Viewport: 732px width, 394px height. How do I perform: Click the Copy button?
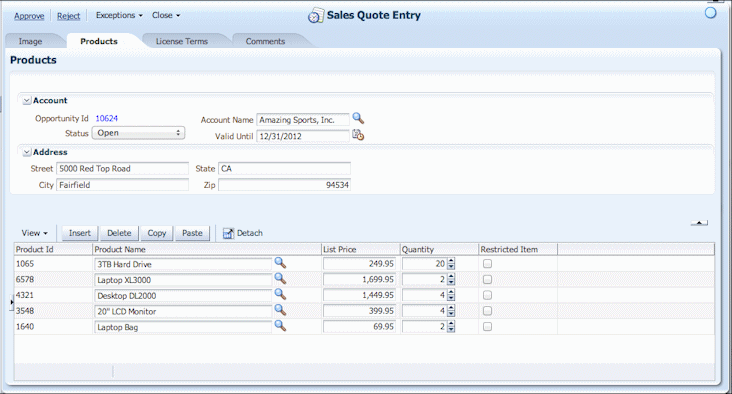[157, 233]
